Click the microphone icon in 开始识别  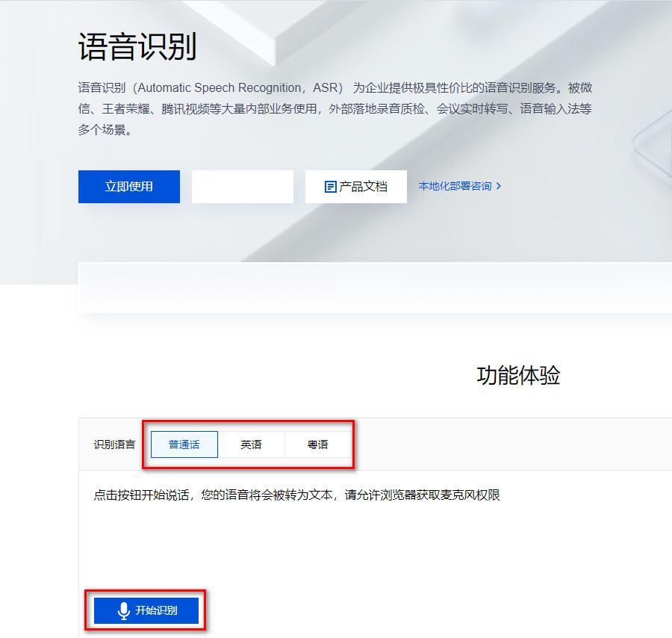pyautogui.click(x=124, y=610)
